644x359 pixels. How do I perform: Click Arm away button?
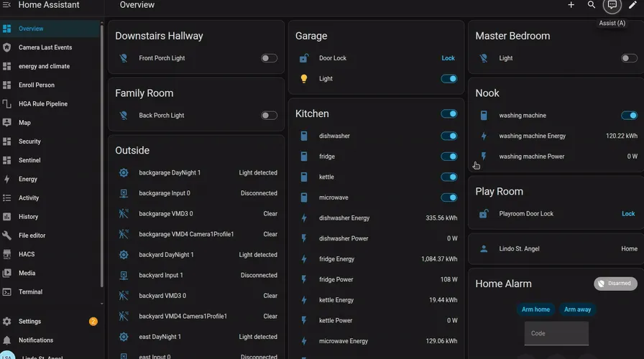[x=577, y=309]
